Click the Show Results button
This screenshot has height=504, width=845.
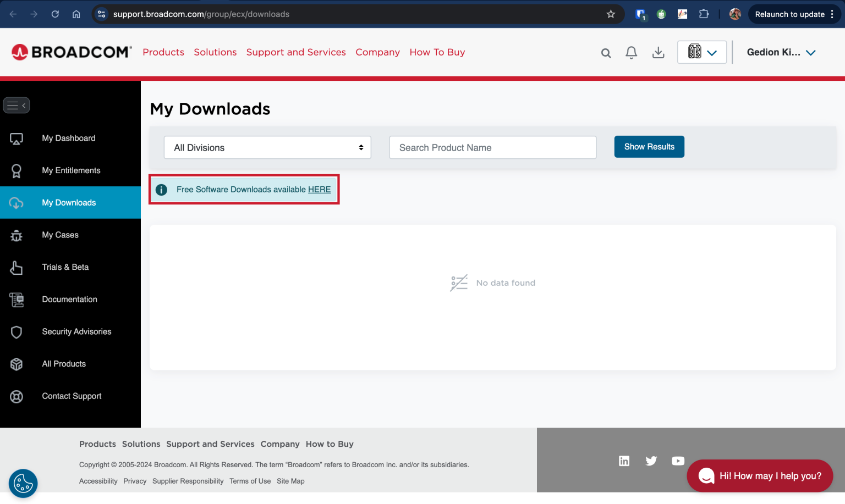[649, 147]
